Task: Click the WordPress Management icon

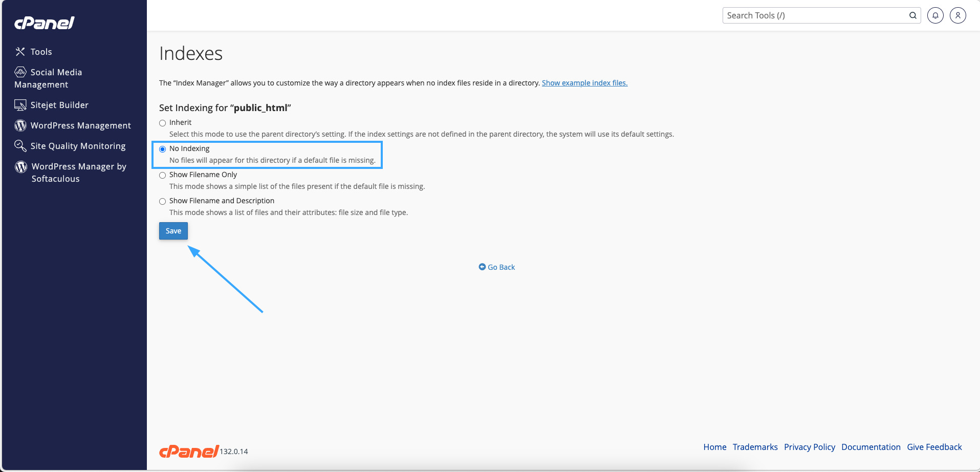Action: pyautogui.click(x=20, y=125)
